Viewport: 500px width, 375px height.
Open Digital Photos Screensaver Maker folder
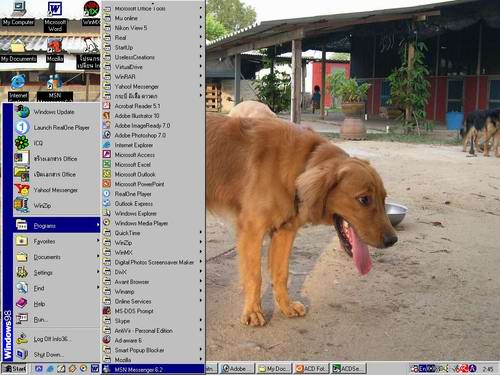153,262
